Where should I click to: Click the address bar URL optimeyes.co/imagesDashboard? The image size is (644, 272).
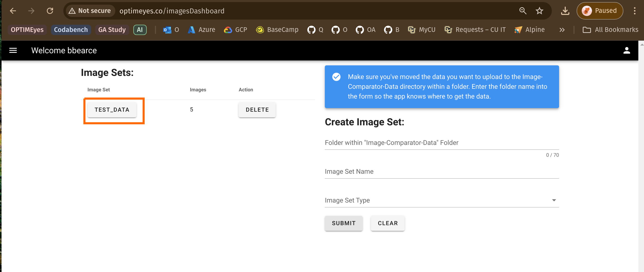tap(172, 11)
